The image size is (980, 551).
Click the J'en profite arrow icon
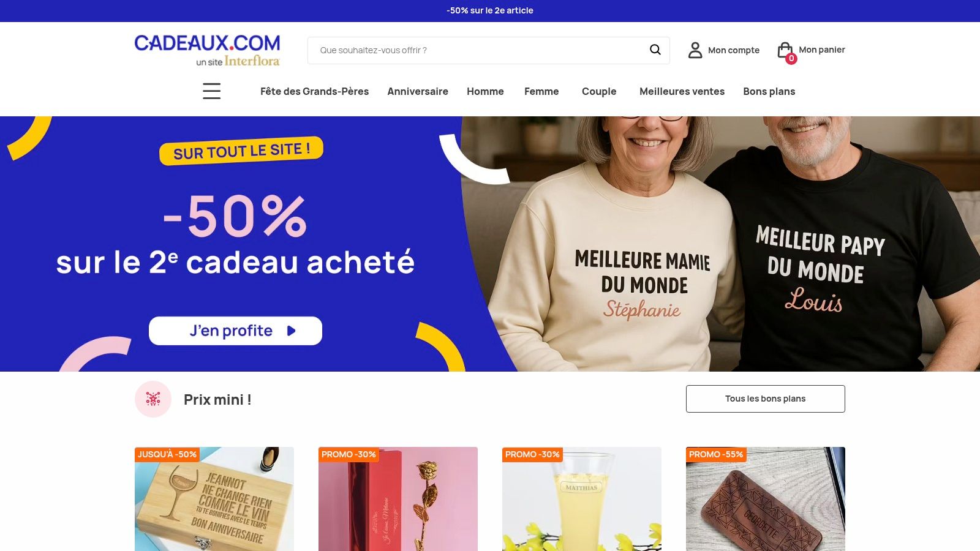[x=292, y=331]
